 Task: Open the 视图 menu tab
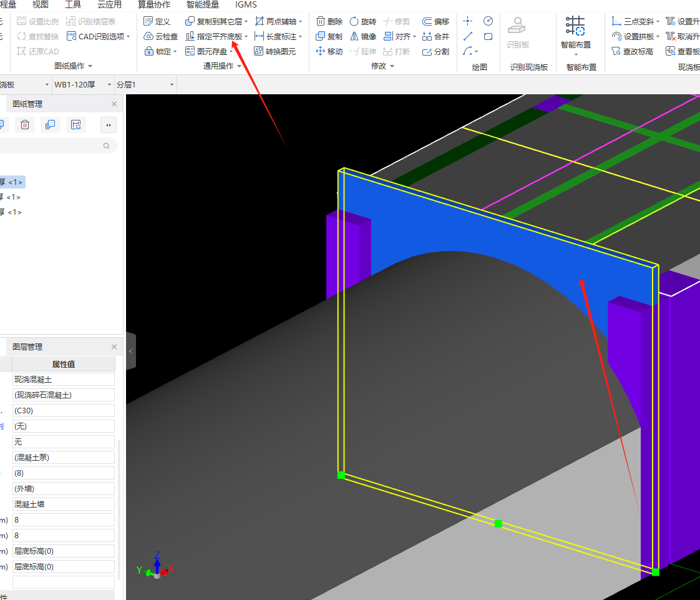pos(40,4)
